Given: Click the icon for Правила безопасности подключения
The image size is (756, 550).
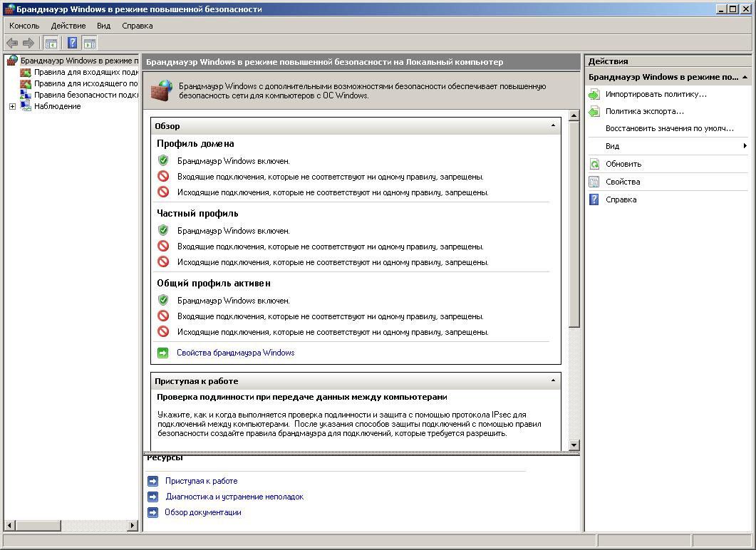Looking at the screenshot, I should pyautogui.click(x=26, y=95).
